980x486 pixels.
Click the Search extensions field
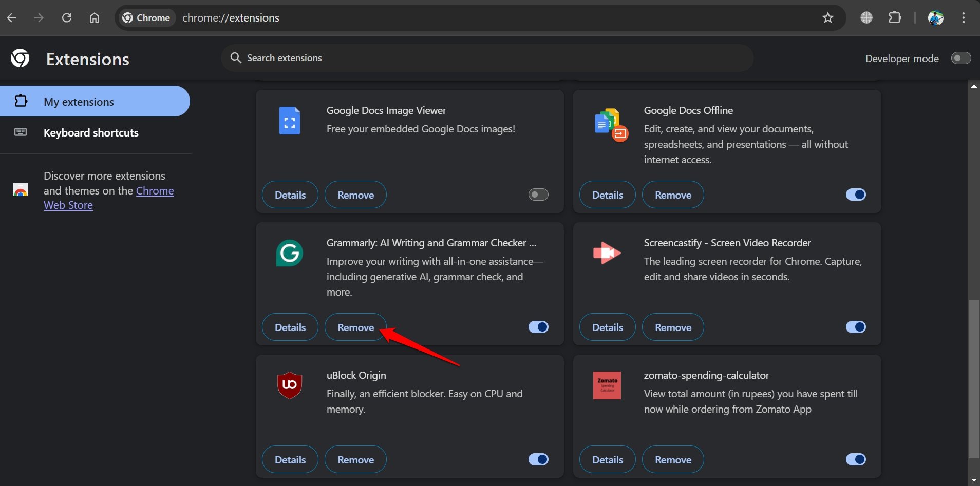pyautogui.click(x=487, y=57)
